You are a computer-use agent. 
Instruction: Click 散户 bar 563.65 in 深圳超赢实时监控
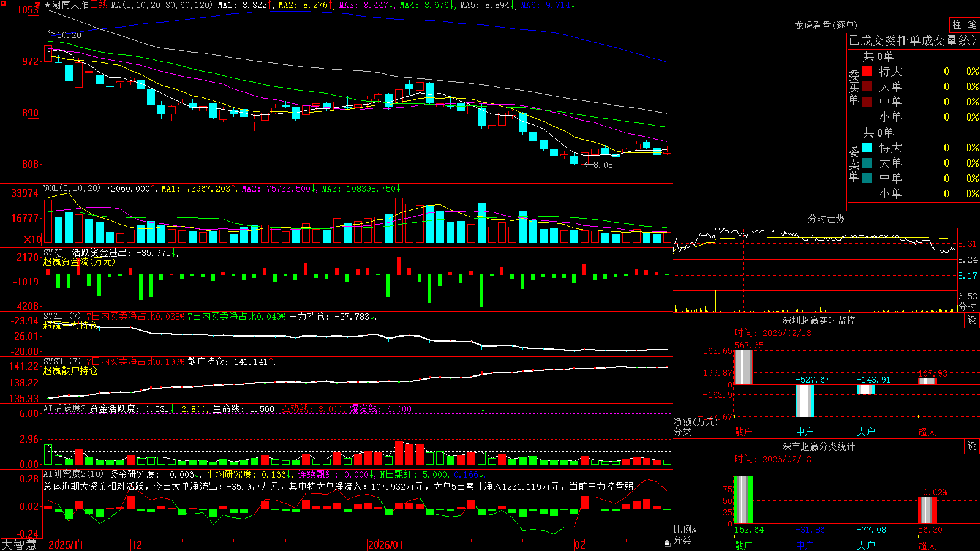click(x=743, y=367)
